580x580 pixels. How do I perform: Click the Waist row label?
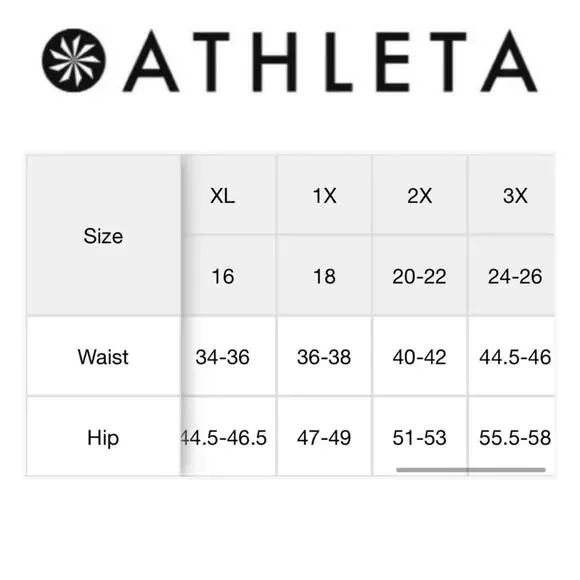pos(103,357)
